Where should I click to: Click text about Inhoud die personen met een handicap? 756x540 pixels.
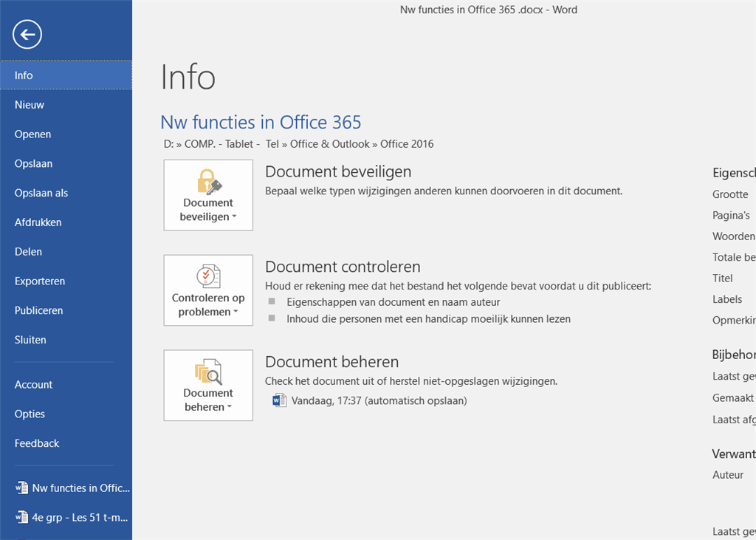tap(429, 319)
